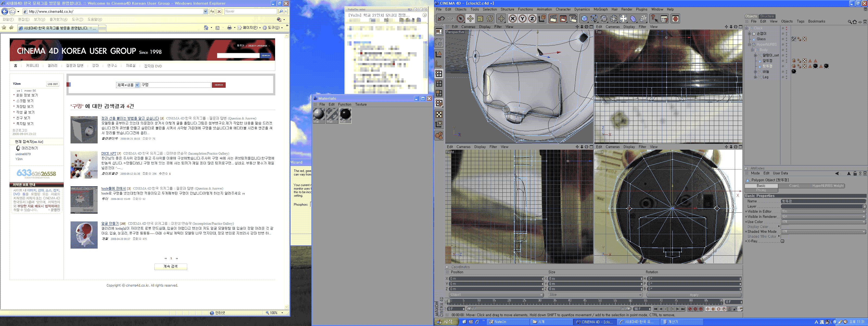Image resolution: width=868 pixels, height=326 pixels.
Task: Open the Size mode dropdown in Coordinates
Action: pyautogui.click(x=595, y=295)
